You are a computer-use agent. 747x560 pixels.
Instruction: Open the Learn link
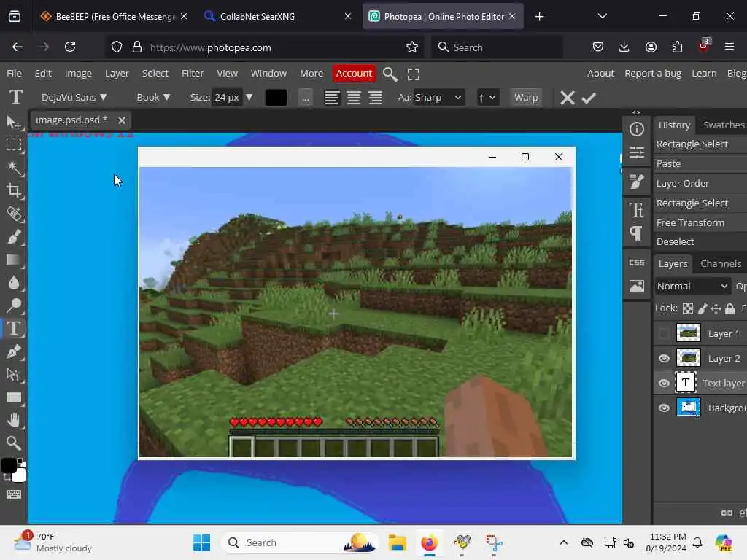[x=704, y=74]
